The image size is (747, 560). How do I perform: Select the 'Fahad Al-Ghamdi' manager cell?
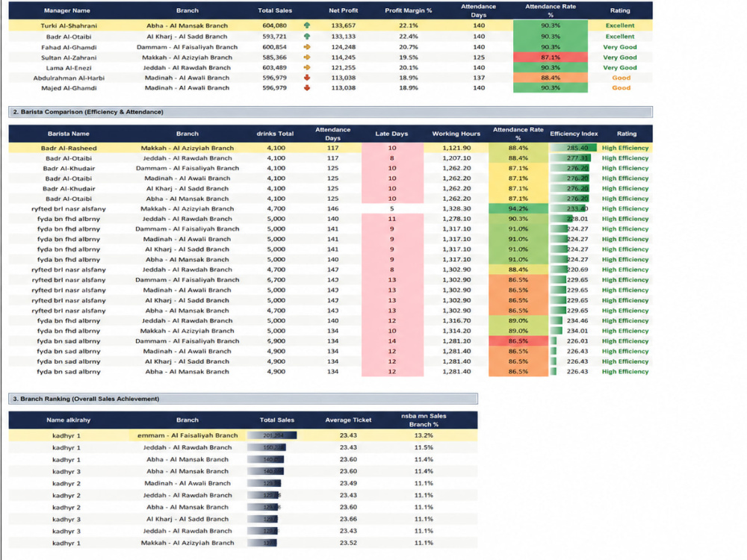coord(69,47)
